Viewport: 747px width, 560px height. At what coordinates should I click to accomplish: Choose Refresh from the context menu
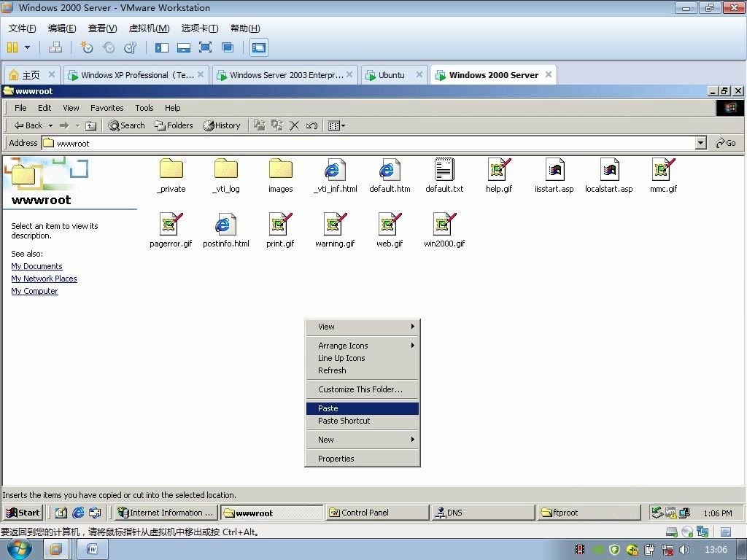[x=363, y=370]
